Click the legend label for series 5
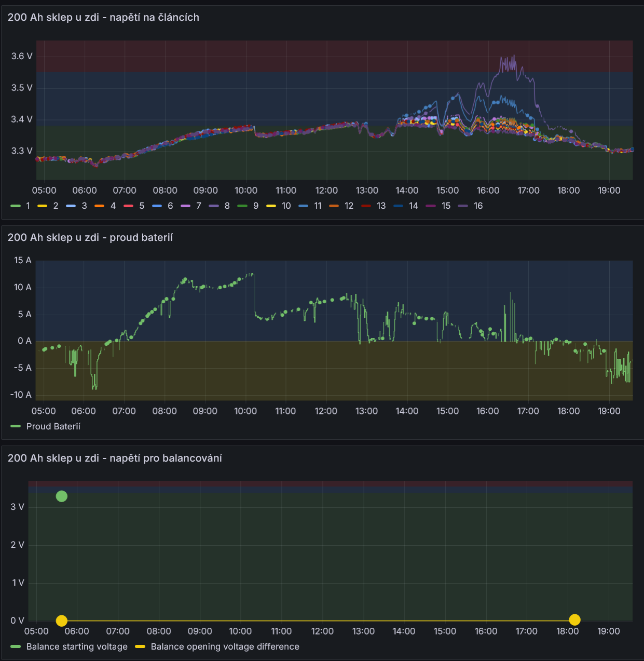This screenshot has width=644, height=661. click(142, 206)
